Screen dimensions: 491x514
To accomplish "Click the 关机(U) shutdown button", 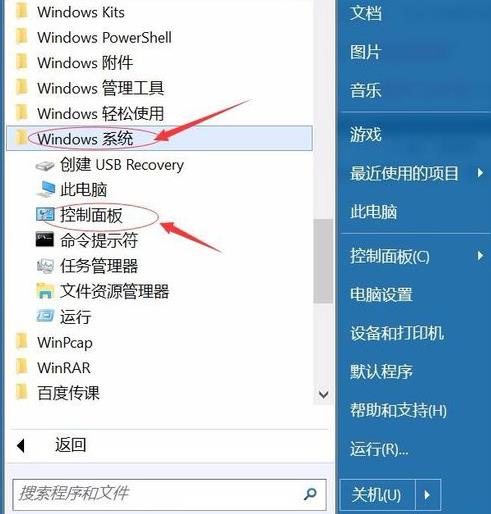I will (x=377, y=495).
